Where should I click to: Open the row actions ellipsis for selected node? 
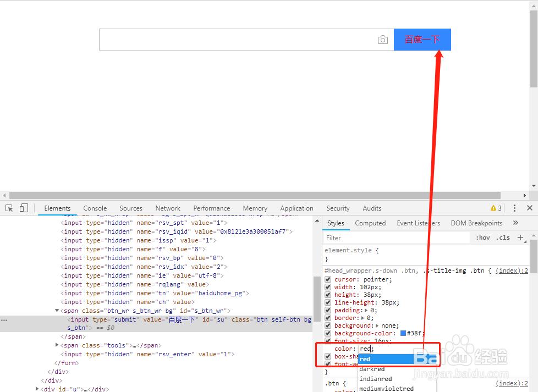4,320
